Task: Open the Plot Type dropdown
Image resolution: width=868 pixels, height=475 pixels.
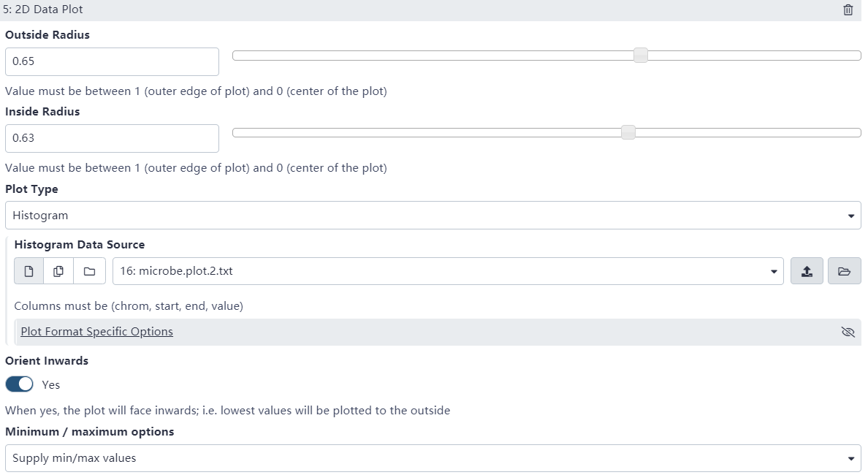Action: (x=433, y=216)
